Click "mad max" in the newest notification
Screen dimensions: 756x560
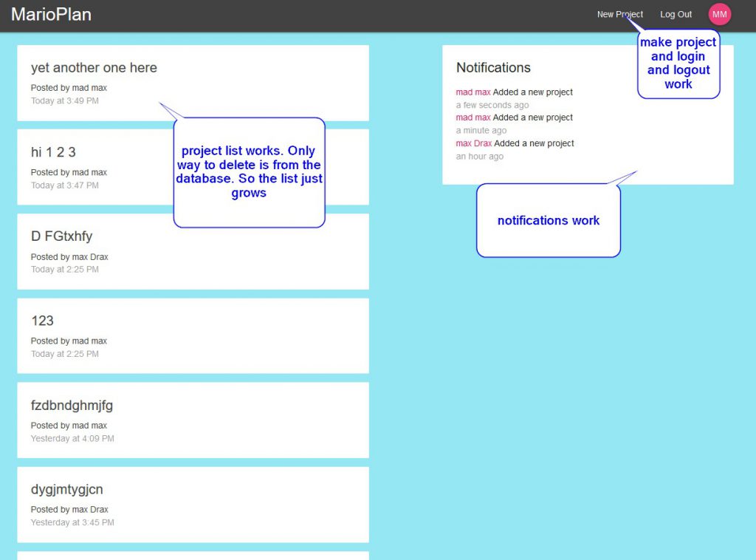pos(473,92)
